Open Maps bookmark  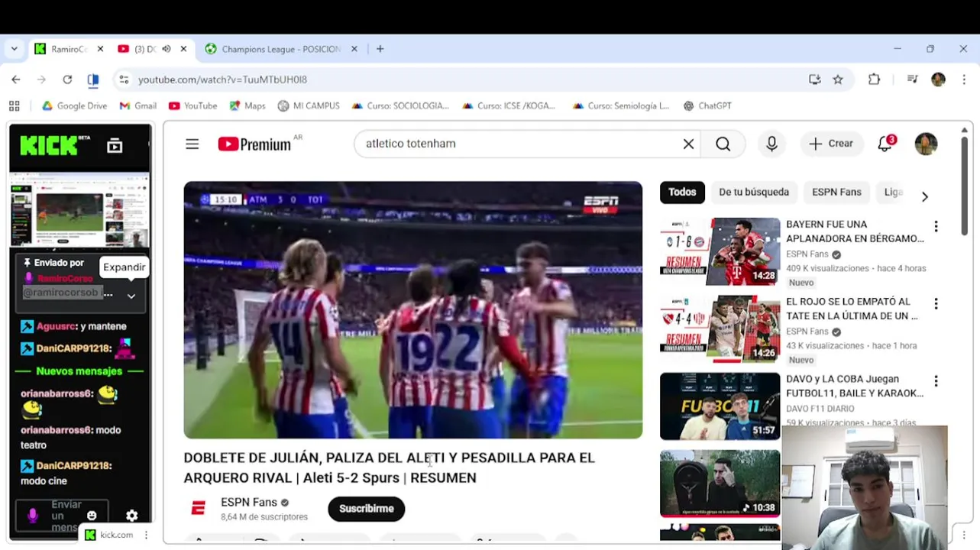tap(247, 106)
